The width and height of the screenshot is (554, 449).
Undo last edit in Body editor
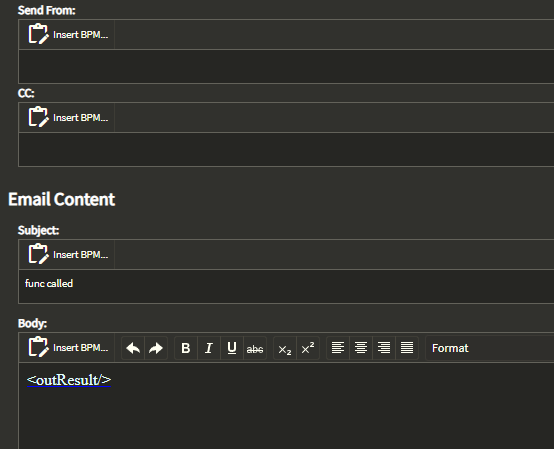[x=133, y=348]
